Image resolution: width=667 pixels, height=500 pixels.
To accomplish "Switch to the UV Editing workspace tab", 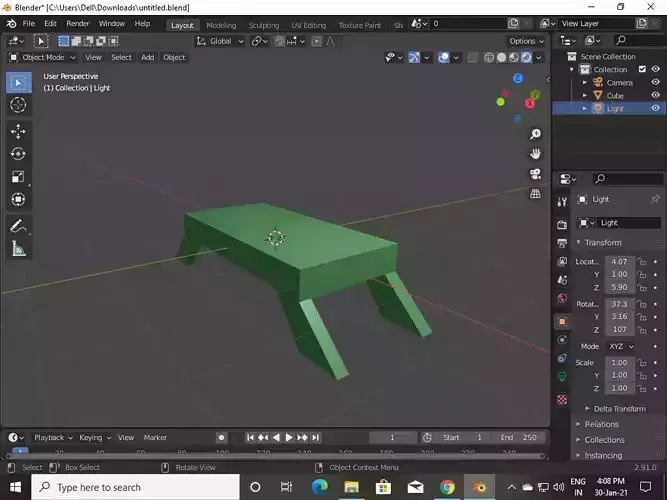I will (309, 26).
